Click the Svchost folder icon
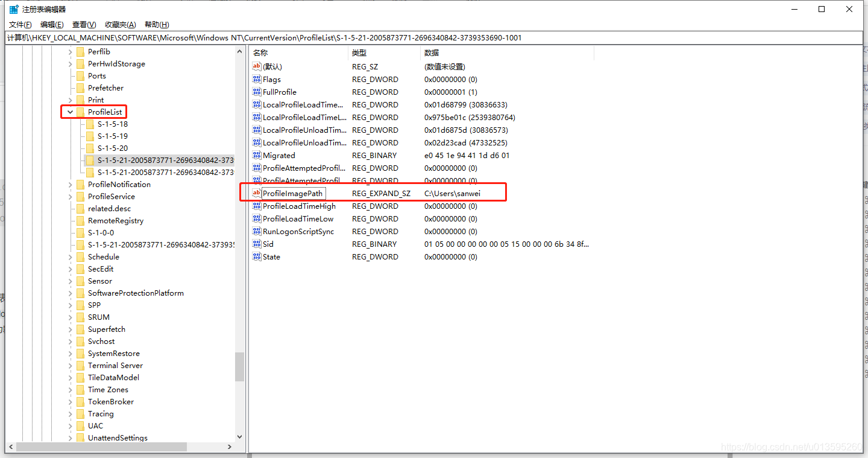The image size is (868, 458). (80, 341)
